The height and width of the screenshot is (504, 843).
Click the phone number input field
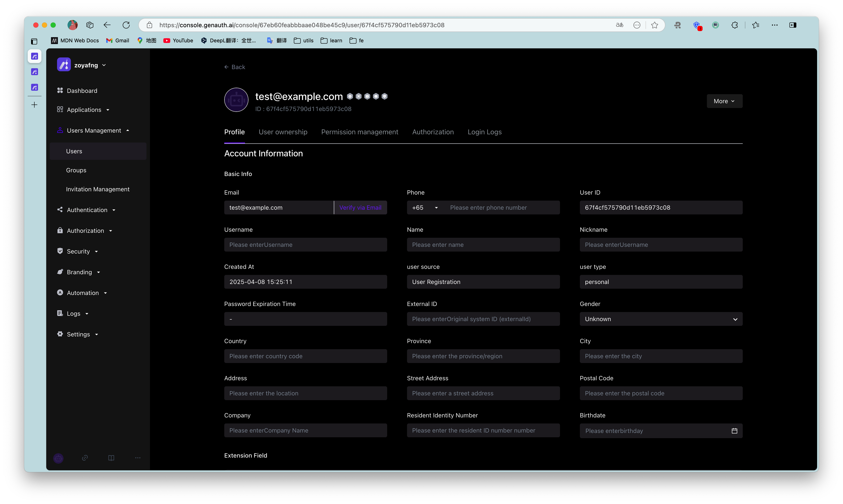502,208
